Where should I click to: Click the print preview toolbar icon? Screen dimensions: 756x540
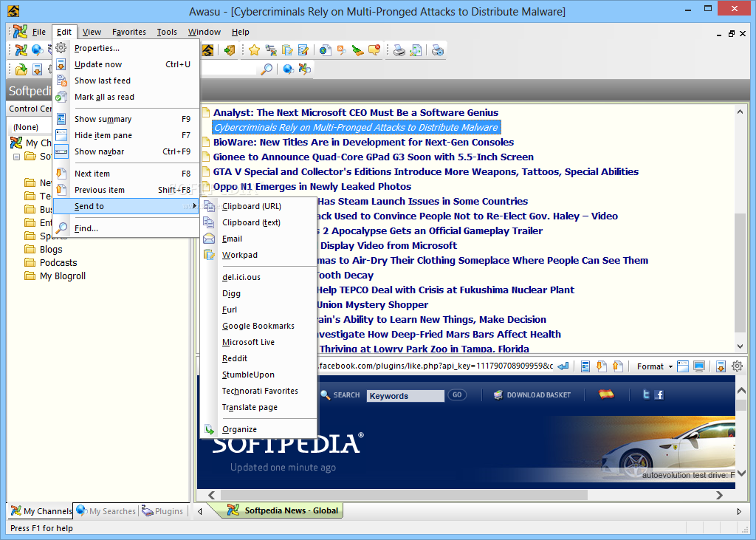click(416, 50)
